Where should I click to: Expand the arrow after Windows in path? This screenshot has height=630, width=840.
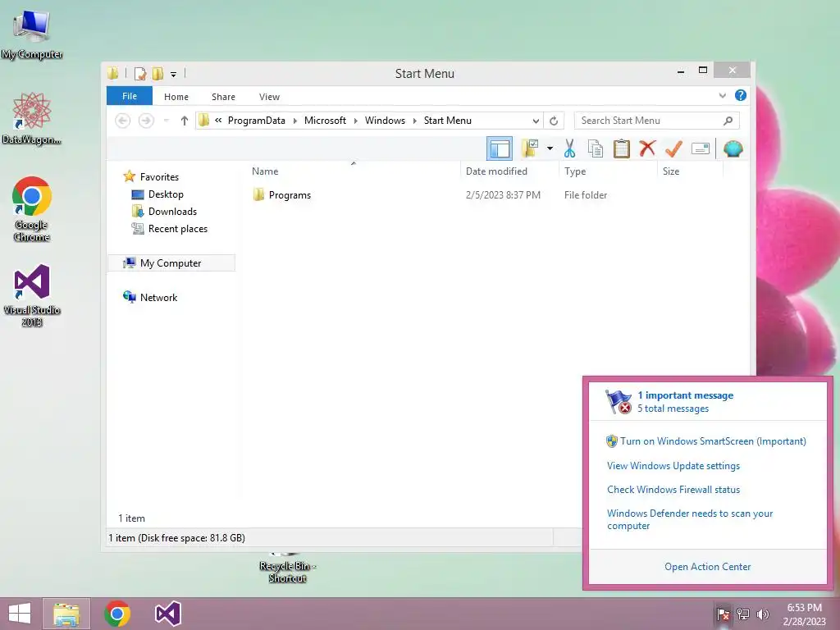414,121
